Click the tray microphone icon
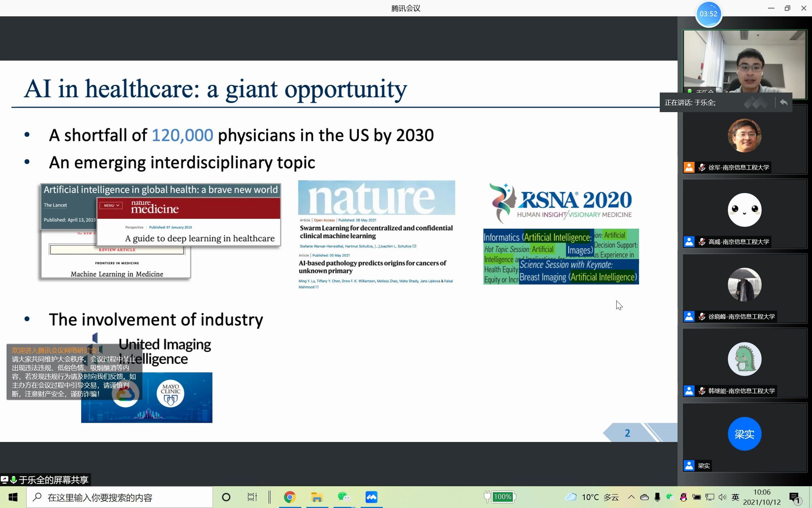Viewport: 812px width, 508px height. 657,497
